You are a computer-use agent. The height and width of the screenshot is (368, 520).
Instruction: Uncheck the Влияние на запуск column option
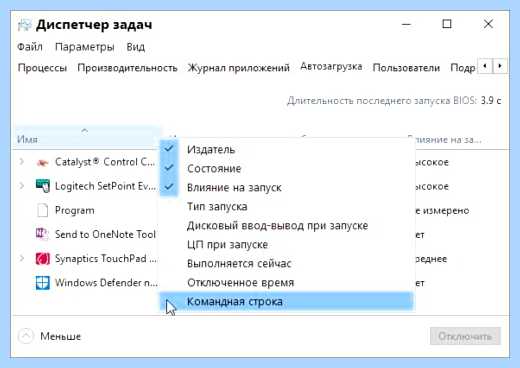click(287, 187)
